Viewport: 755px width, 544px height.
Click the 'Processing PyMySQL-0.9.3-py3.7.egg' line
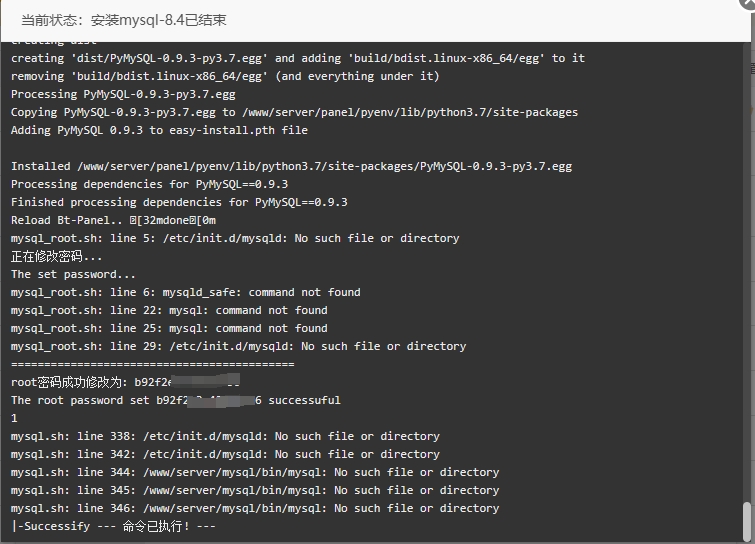(x=123, y=94)
